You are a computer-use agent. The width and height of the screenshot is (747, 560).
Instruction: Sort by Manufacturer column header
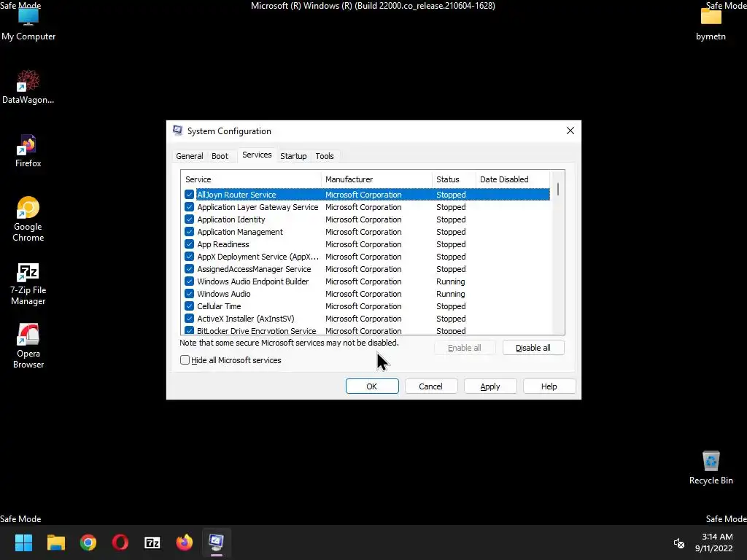coord(376,179)
